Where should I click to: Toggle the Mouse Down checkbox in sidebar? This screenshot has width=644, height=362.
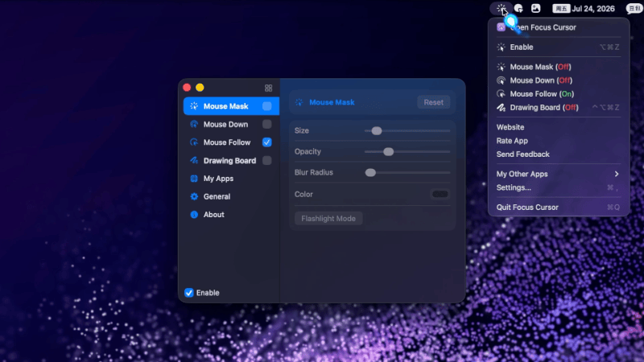pyautogui.click(x=267, y=124)
